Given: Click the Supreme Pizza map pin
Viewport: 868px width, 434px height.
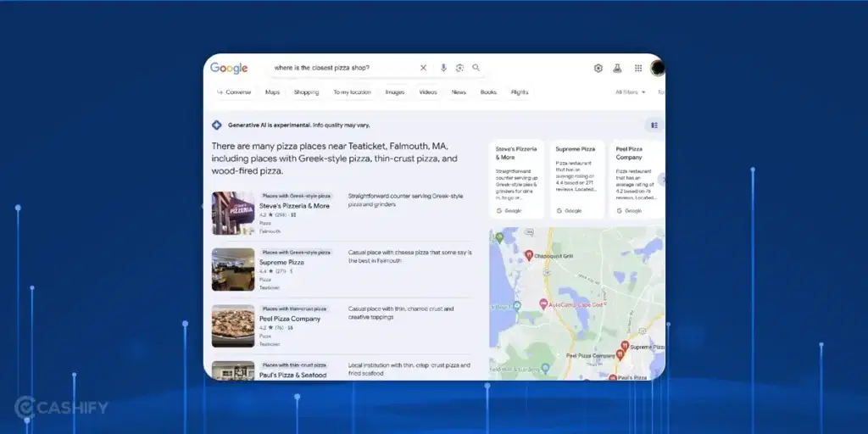Looking at the screenshot, I should point(625,346).
